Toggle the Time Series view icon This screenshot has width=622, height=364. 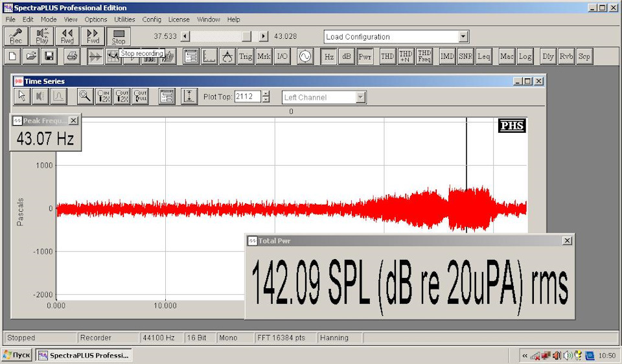(x=95, y=56)
